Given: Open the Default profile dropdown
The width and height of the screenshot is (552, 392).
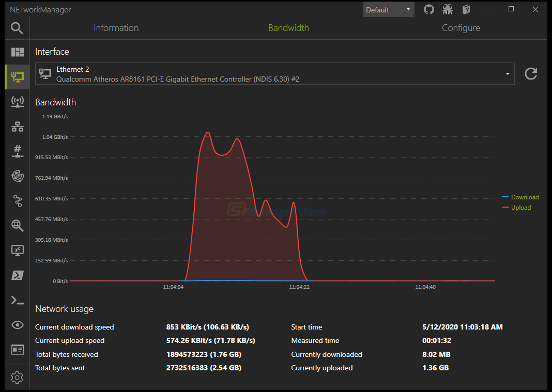Looking at the screenshot, I should pos(388,9).
